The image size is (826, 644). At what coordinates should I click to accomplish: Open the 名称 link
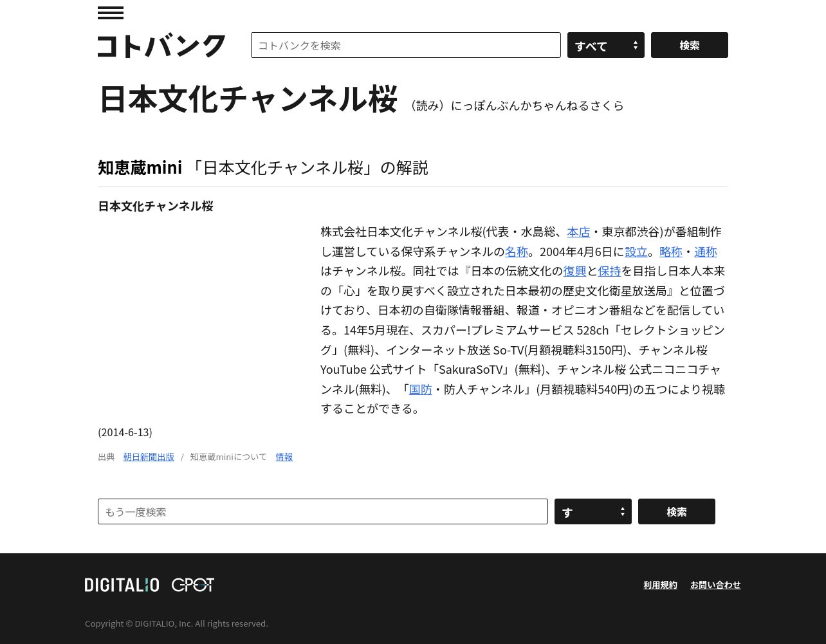pyautogui.click(x=516, y=252)
